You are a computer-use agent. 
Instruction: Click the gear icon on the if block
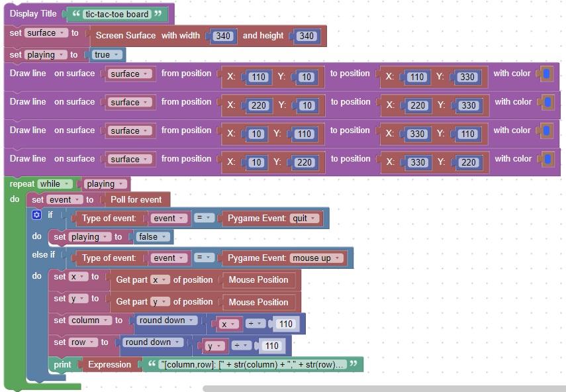(36, 215)
